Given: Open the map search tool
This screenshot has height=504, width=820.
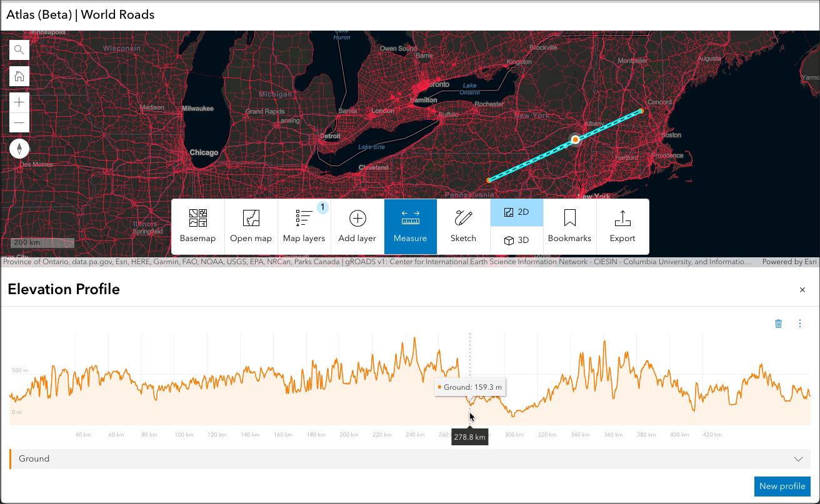Looking at the screenshot, I should point(19,50).
